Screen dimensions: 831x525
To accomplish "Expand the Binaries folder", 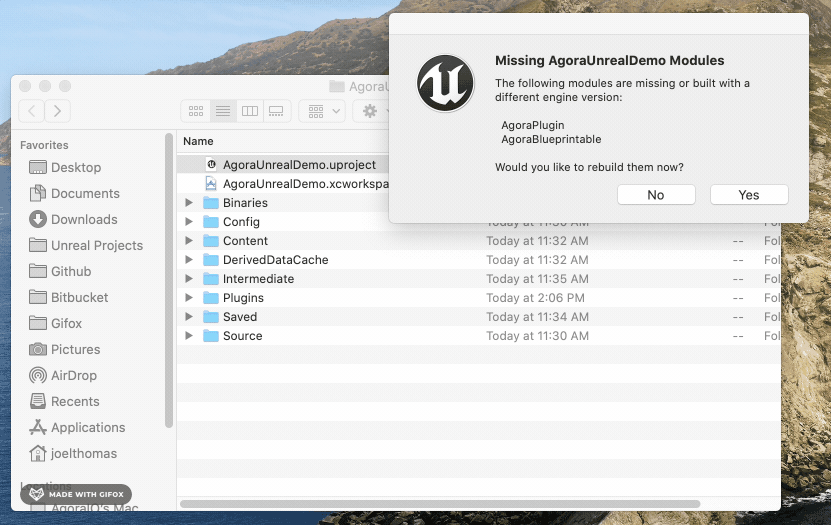I will point(189,202).
